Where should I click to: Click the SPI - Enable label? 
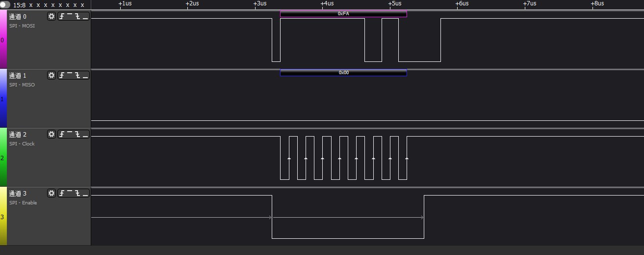[23, 202]
